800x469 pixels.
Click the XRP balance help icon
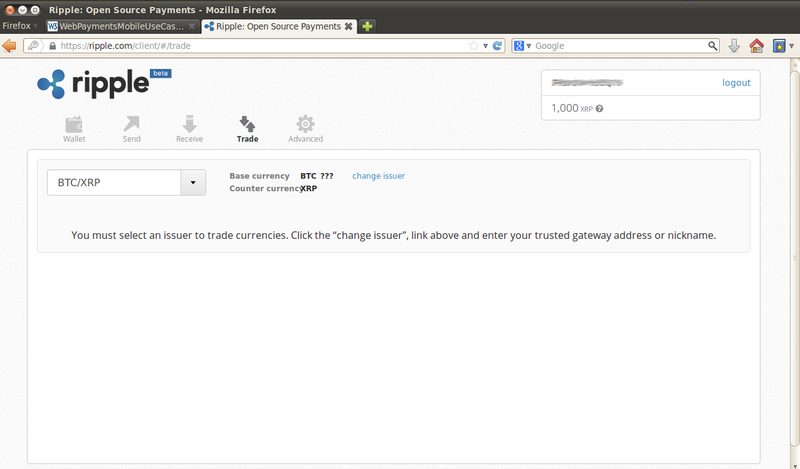pos(599,108)
